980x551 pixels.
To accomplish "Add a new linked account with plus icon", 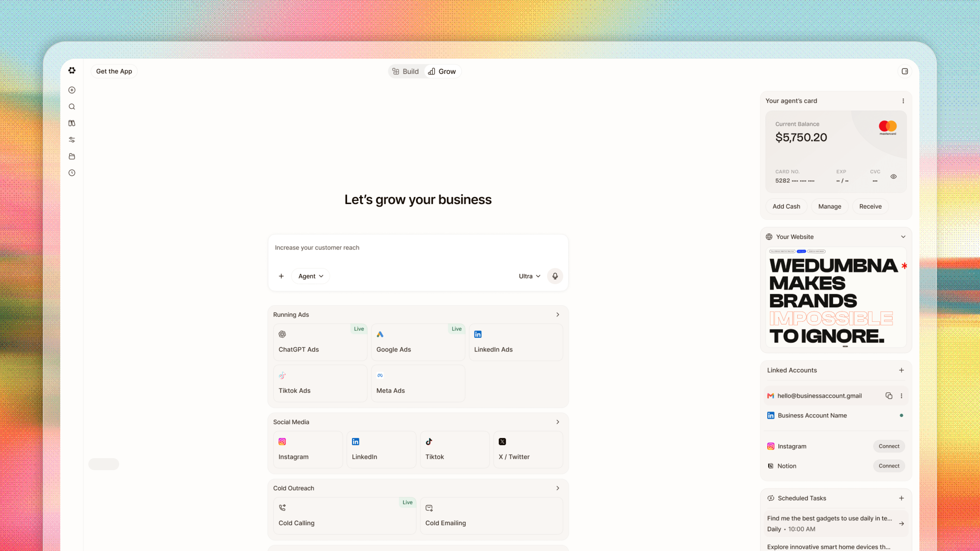I will point(901,370).
